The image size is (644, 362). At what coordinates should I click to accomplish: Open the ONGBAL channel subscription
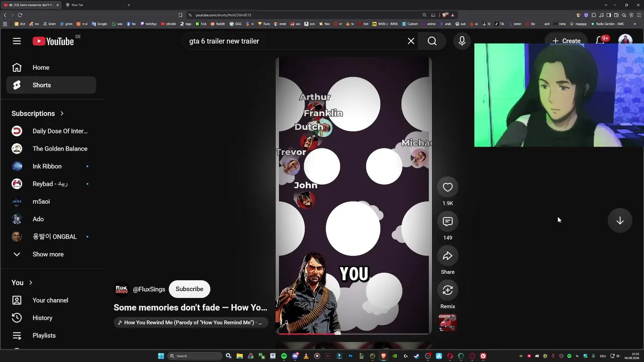click(x=51, y=237)
